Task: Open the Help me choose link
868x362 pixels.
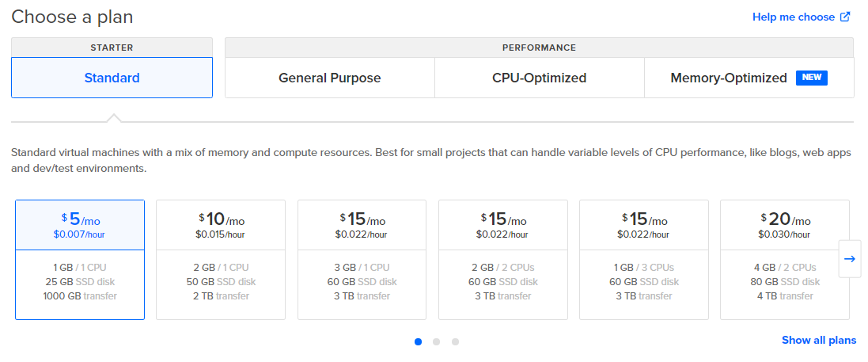Action: point(793,17)
